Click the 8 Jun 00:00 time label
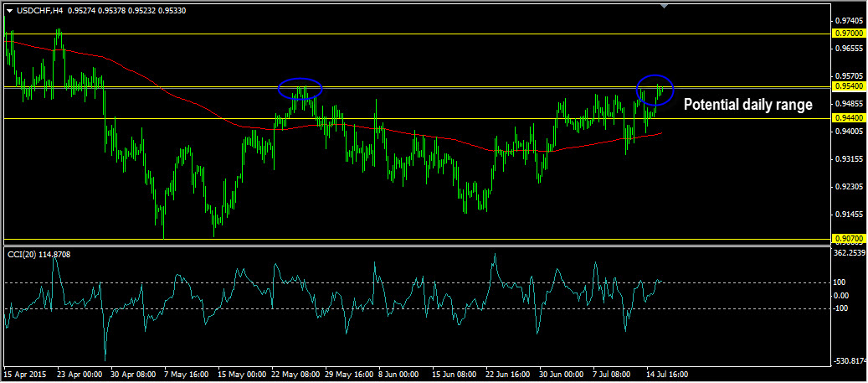Image resolution: width=868 pixels, height=383 pixels. [x=400, y=375]
